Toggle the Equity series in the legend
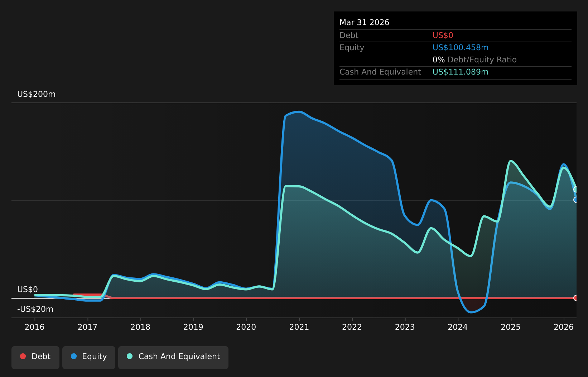This screenshot has width=588, height=377. (x=89, y=357)
